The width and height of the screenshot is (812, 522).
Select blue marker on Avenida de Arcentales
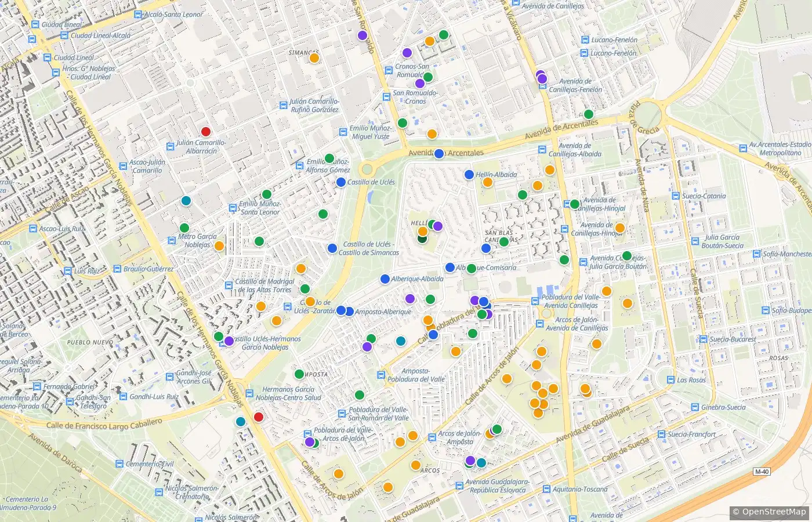click(439, 154)
